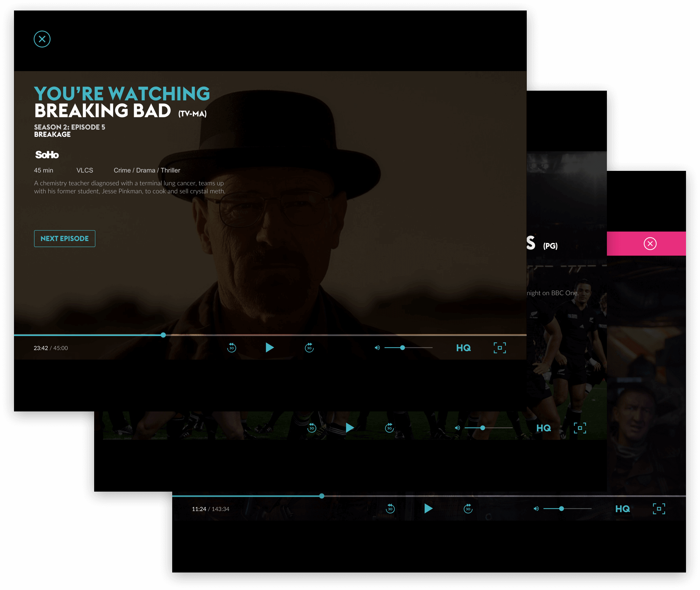
Task: Click the 11:24 / 143:34 time display
Action: [210, 509]
